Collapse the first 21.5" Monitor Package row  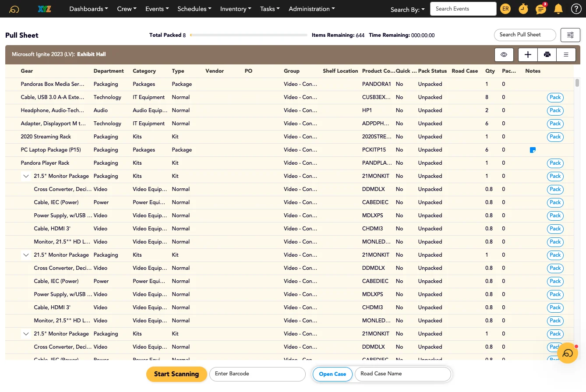pos(26,176)
